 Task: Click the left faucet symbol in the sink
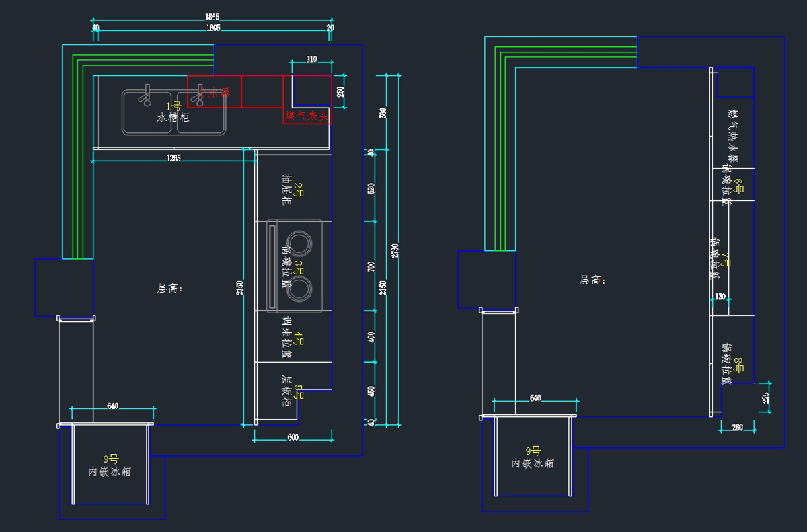pos(145,96)
